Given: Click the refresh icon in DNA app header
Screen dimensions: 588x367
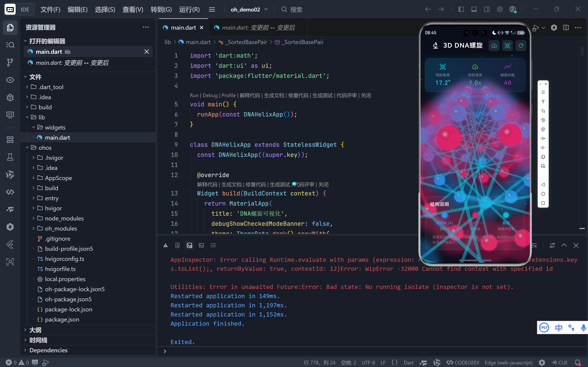Looking at the screenshot, I should pyautogui.click(x=520, y=46).
